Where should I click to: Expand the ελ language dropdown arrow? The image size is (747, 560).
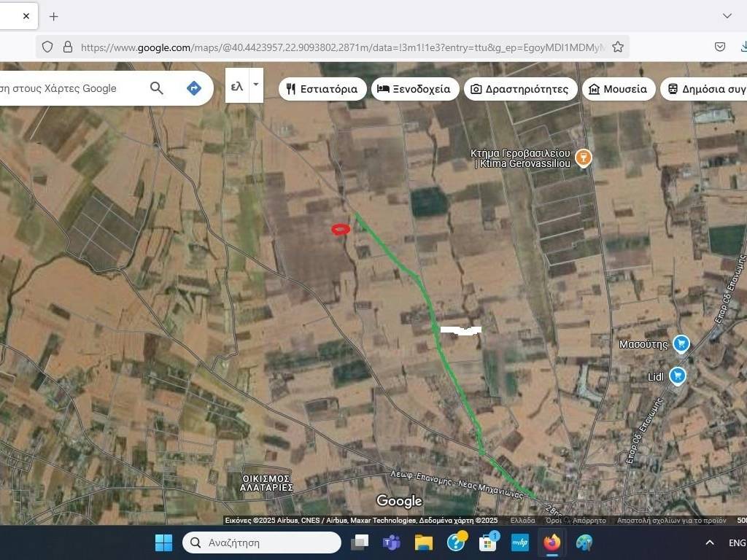(x=255, y=85)
